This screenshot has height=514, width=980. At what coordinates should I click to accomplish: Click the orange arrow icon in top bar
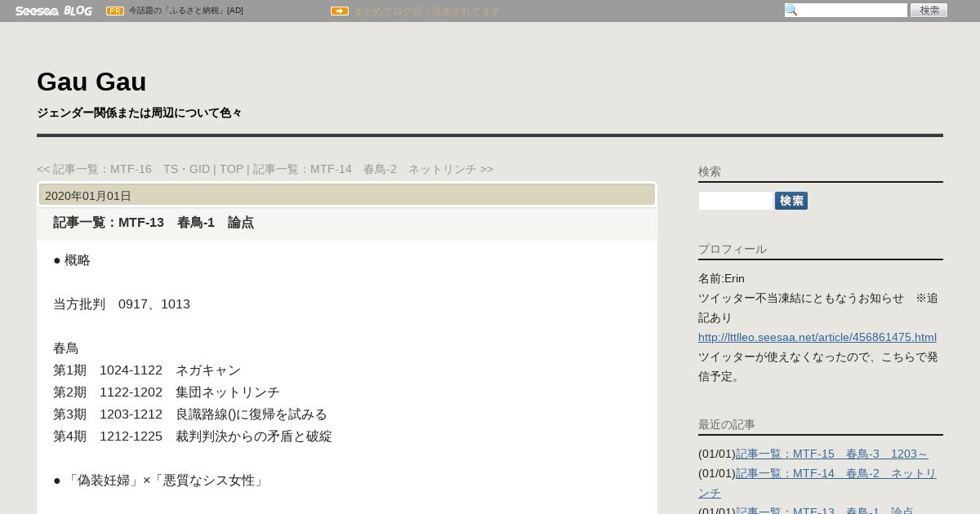point(340,11)
